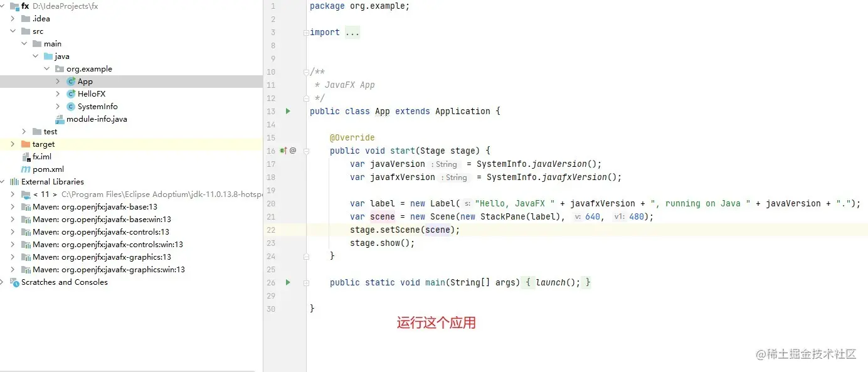Image resolution: width=868 pixels, height=372 pixels.
Task: Expand the javafx-base:win:13 library node
Action: (13, 220)
